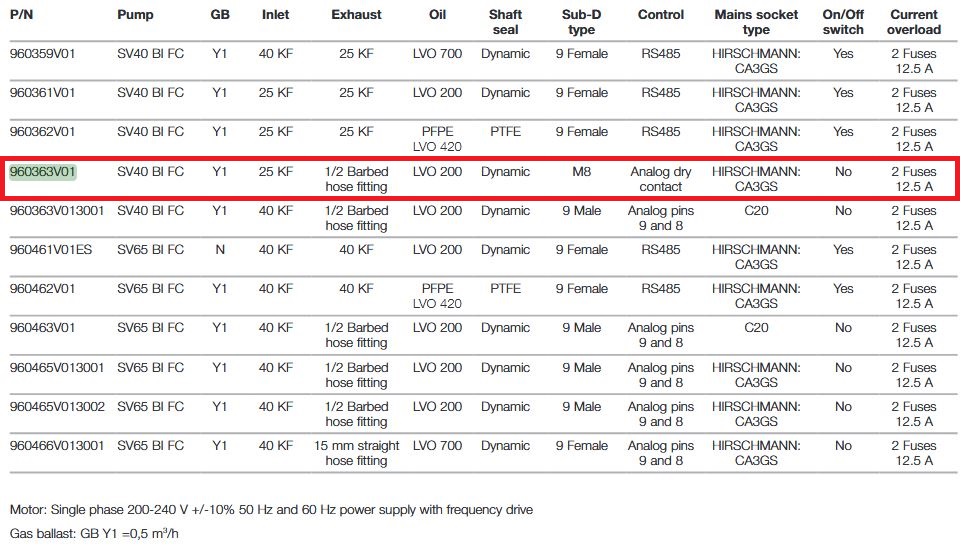Click the On/Off switch column header
966x548 pixels.
click(x=843, y=22)
